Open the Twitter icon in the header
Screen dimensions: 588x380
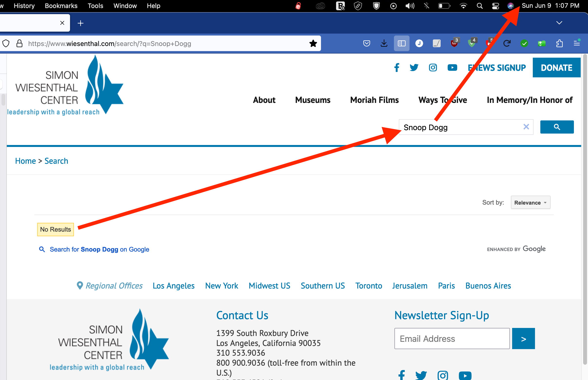pos(414,67)
